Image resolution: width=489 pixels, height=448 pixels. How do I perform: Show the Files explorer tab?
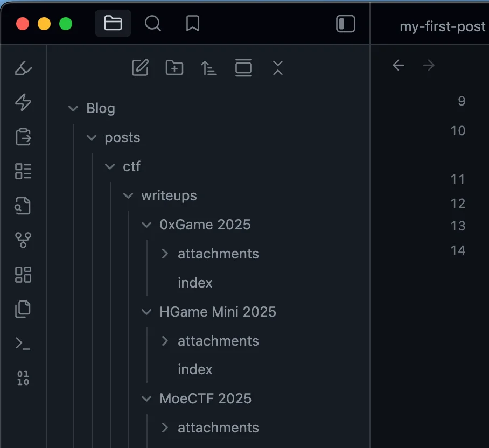[113, 24]
